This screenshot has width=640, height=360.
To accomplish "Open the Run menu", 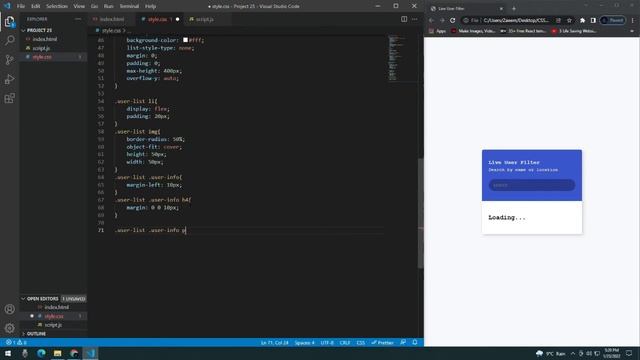I will click(109, 6).
